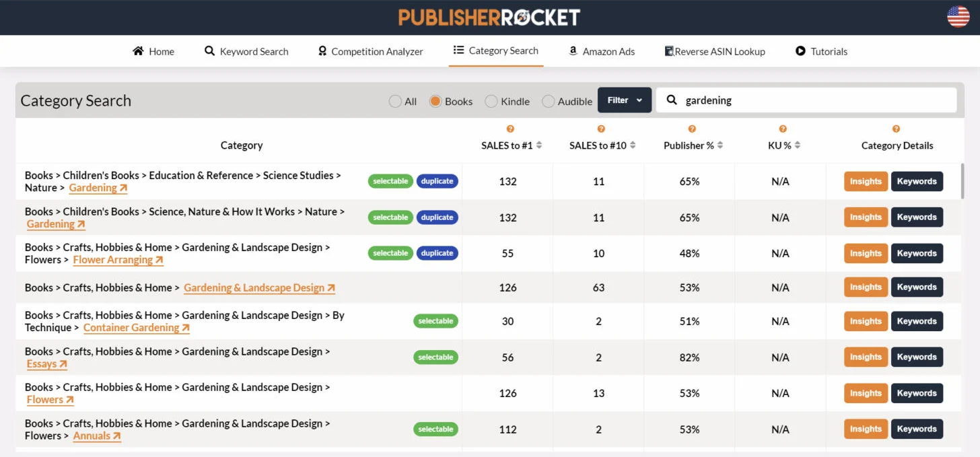
Task: Click help icon above KU %
Action: click(x=783, y=129)
